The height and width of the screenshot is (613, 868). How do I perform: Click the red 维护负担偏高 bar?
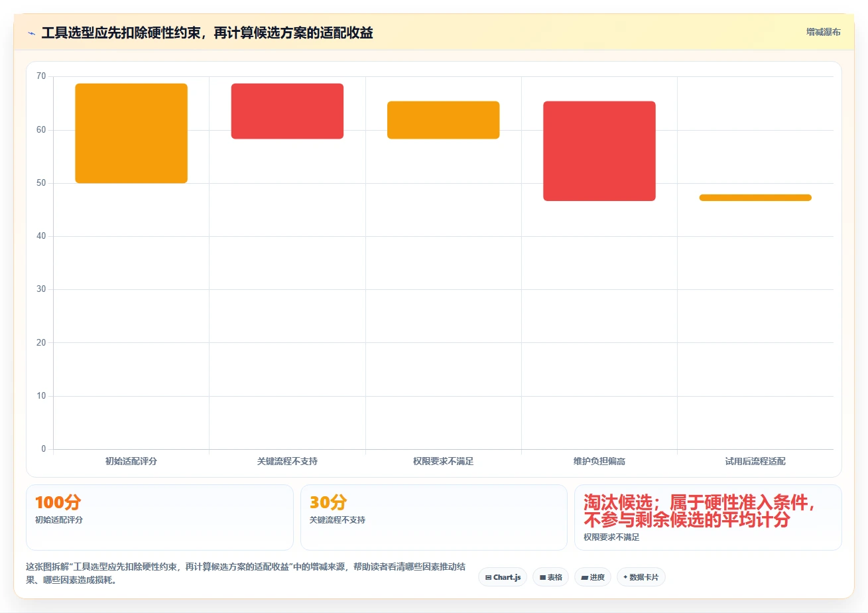[599, 151]
